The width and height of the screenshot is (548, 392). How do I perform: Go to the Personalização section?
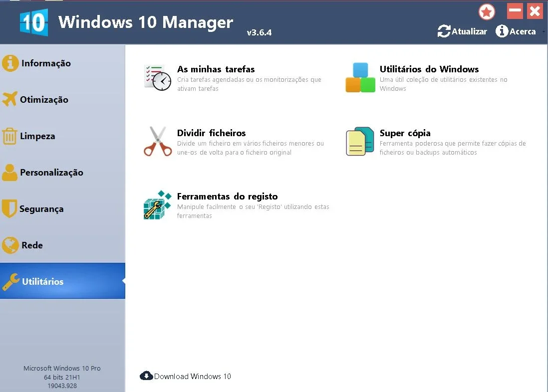tap(62, 172)
